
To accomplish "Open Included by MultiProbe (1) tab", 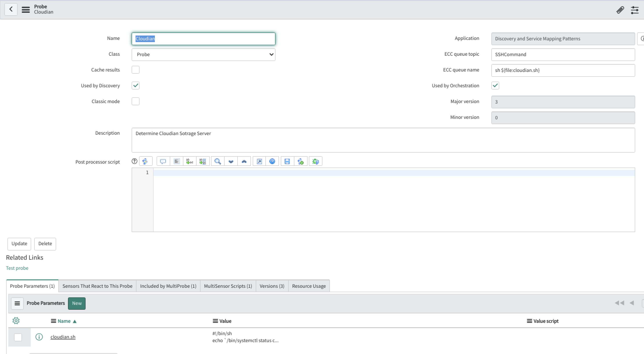I will point(168,286).
